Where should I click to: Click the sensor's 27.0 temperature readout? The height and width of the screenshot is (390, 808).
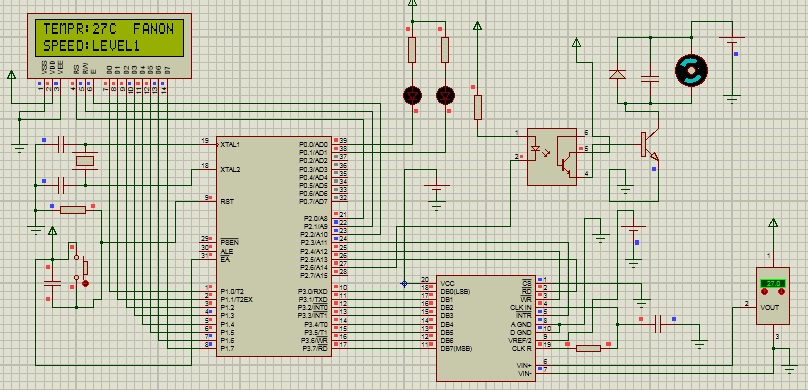pos(773,283)
